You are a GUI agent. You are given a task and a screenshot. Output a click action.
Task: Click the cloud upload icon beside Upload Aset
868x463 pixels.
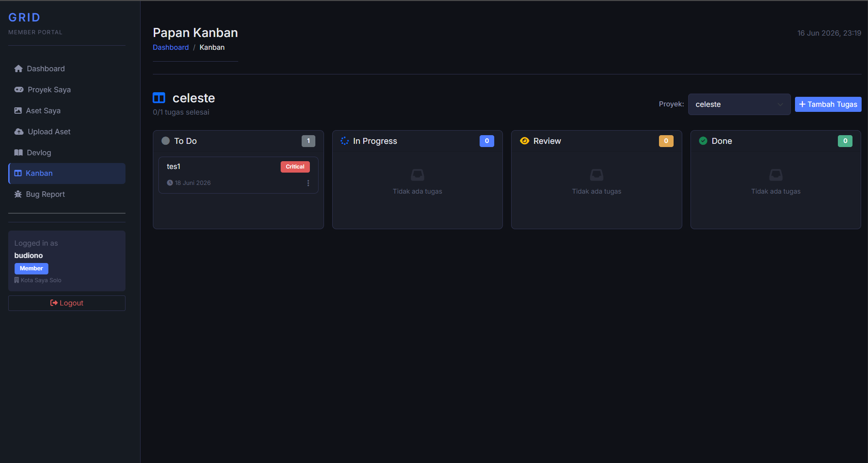[x=19, y=132]
